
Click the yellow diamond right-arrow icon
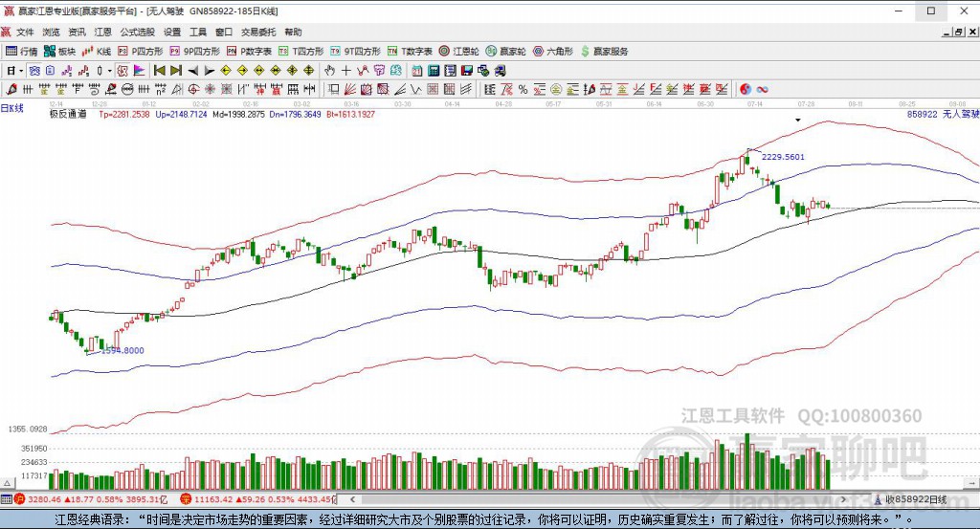point(242,71)
